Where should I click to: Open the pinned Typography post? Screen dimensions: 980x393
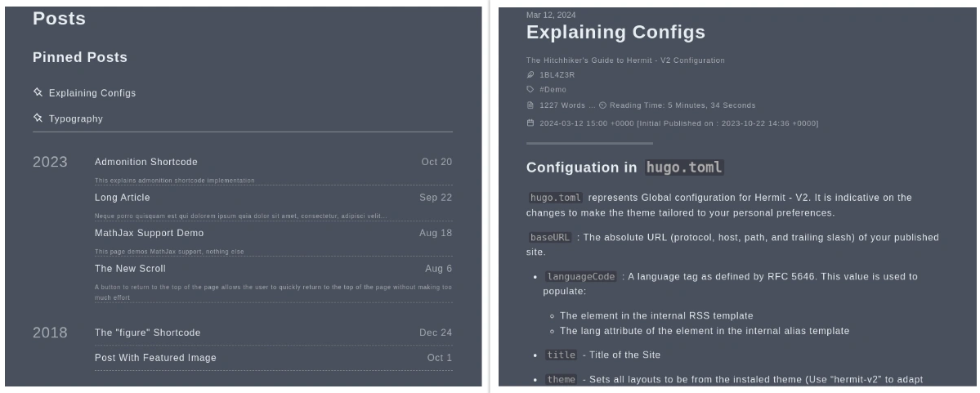76,118
